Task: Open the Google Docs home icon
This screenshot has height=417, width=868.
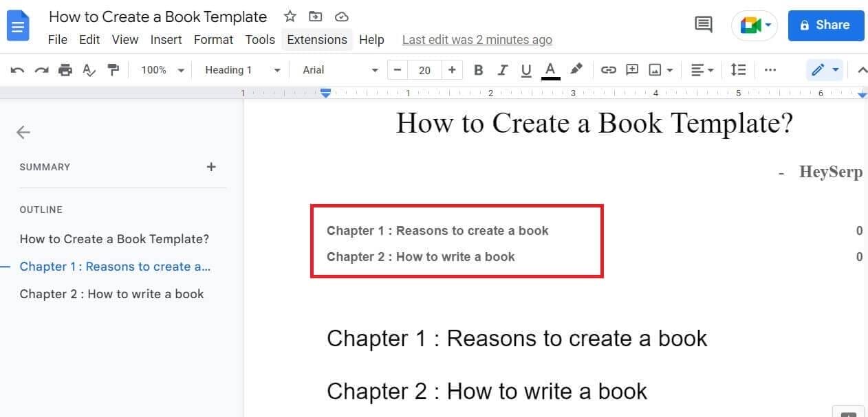Action: coord(18,25)
